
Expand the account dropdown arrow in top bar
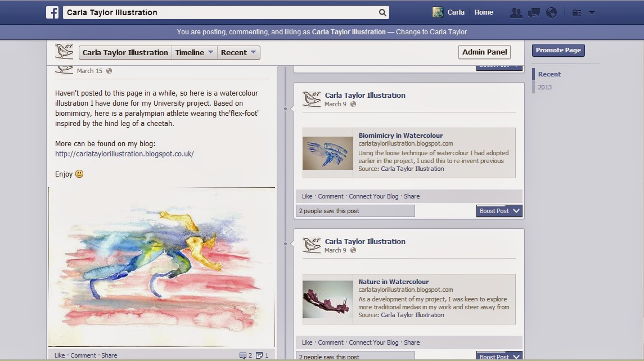pyautogui.click(x=592, y=13)
